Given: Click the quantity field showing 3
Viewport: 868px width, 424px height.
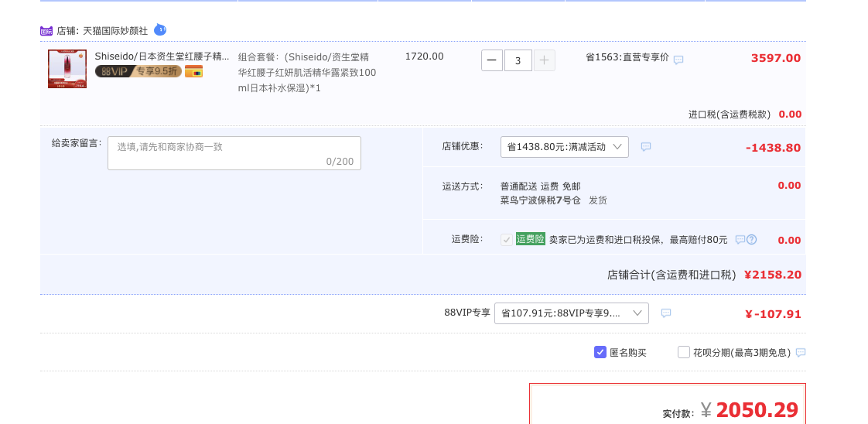Looking at the screenshot, I should (x=518, y=60).
